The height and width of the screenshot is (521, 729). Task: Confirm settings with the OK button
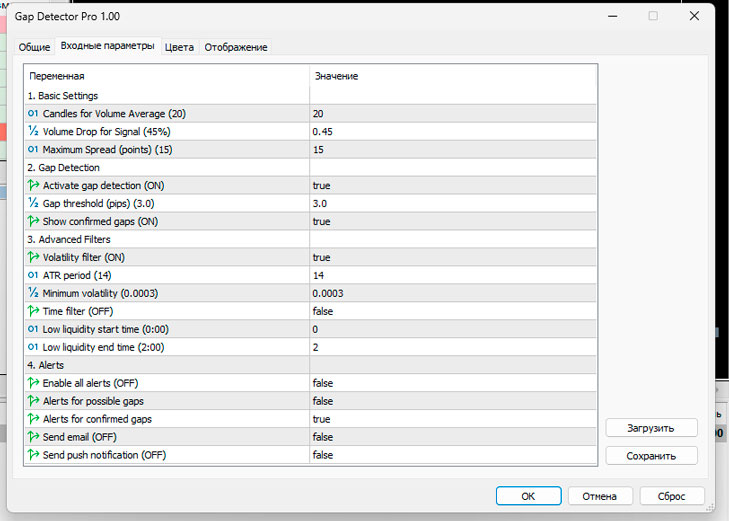click(x=528, y=496)
